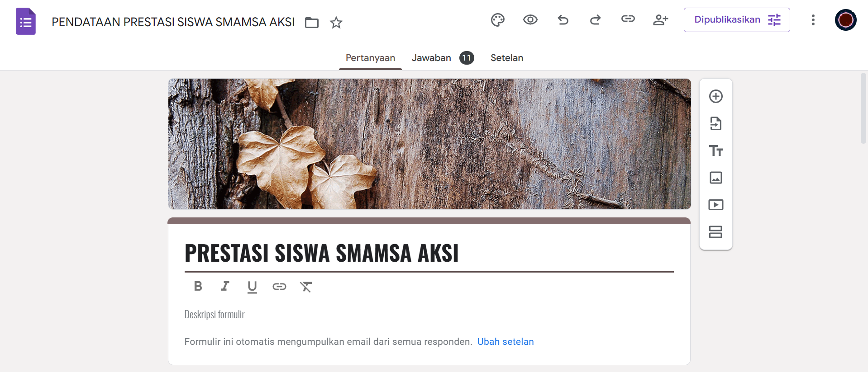Toggle italic formatting on the title

click(225, 286)
